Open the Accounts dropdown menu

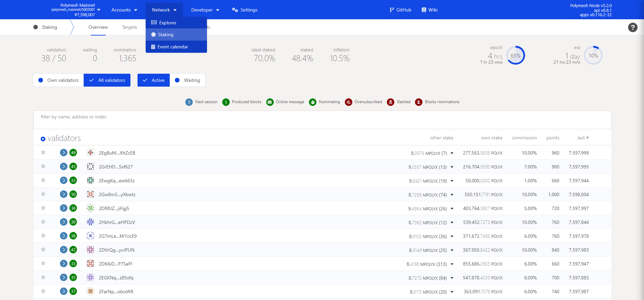click(124, 10)
